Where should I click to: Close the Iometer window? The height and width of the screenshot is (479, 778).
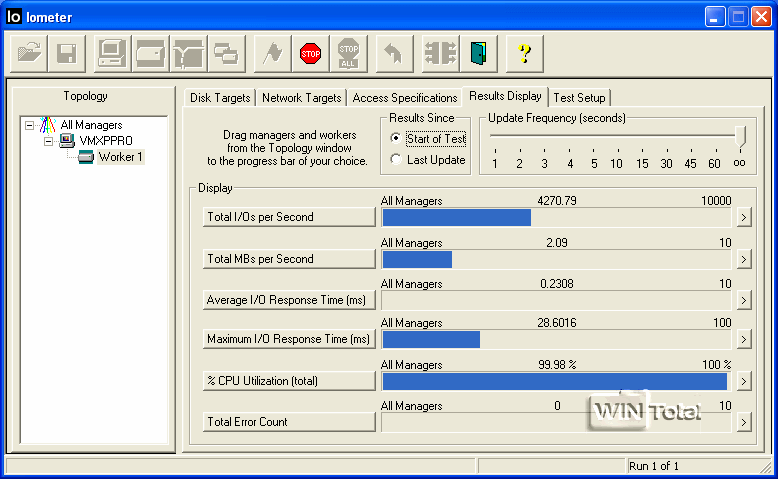coord(761,17)
